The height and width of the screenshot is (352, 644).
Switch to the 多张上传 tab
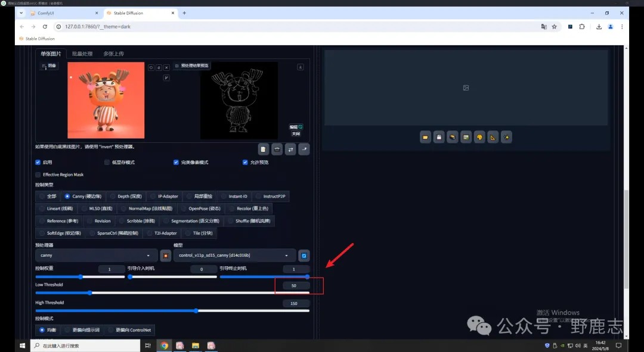coord(114,54)
